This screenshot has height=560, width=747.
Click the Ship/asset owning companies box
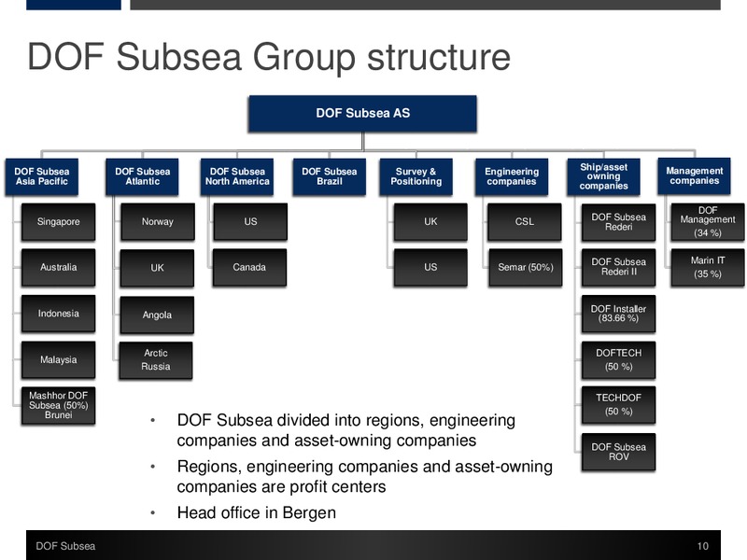coord(603,176)
